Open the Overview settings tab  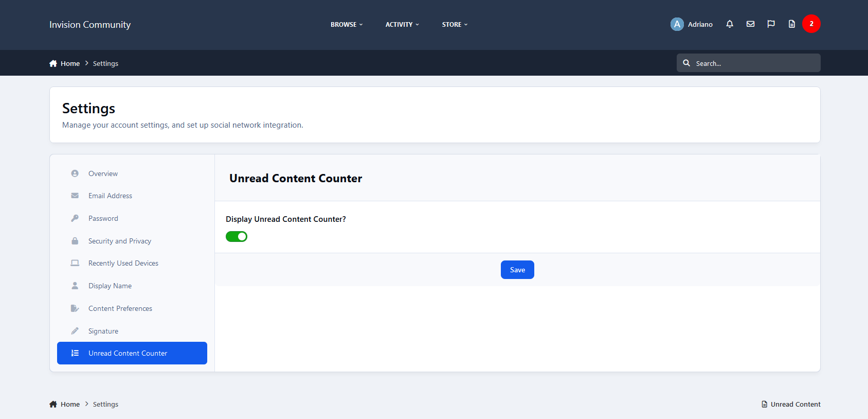click(132, 173)
